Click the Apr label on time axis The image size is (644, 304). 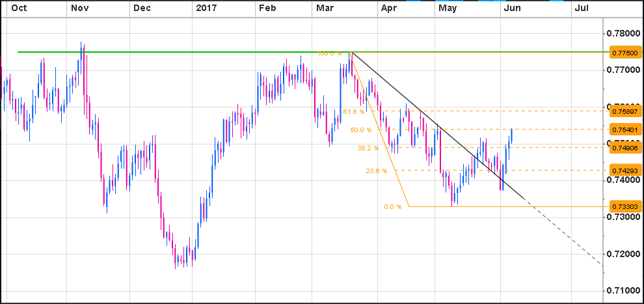[390, 8]
